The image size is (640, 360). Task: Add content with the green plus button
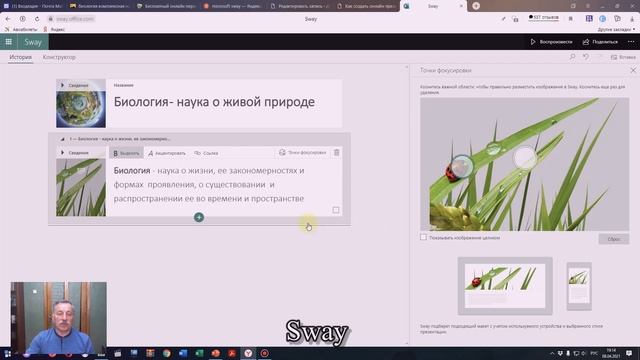pos(199,217)
